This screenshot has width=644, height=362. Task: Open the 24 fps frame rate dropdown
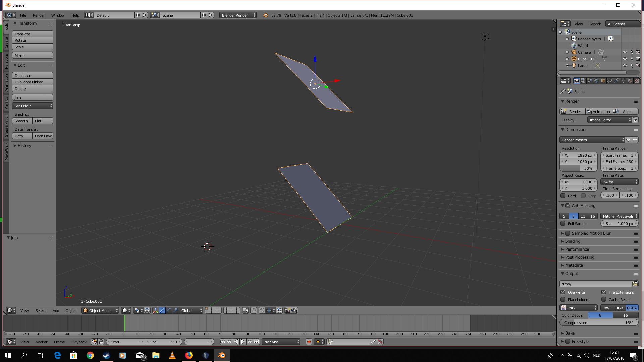point(620,182)
